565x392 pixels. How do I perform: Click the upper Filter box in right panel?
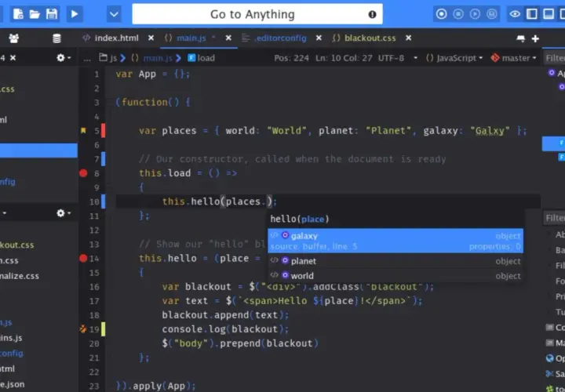coord(554,58)
